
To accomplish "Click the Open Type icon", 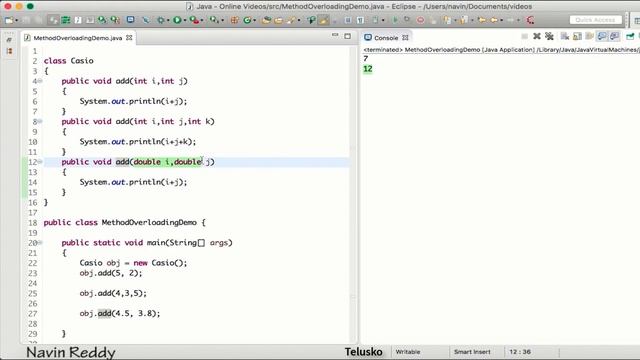I will pos(266,20).
